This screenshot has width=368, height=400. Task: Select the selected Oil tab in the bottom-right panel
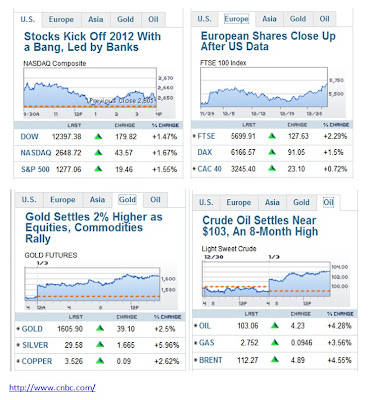point(328,202)
